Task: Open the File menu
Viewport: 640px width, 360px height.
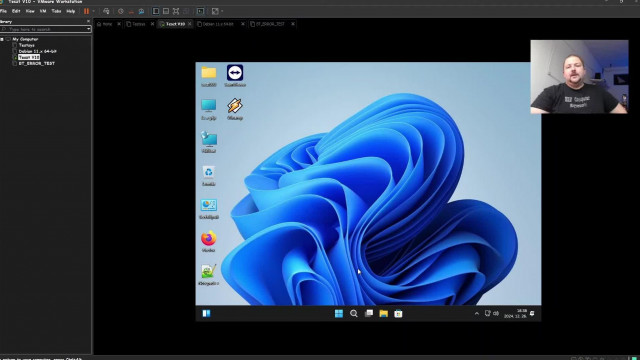Action: tap(4, 11)
